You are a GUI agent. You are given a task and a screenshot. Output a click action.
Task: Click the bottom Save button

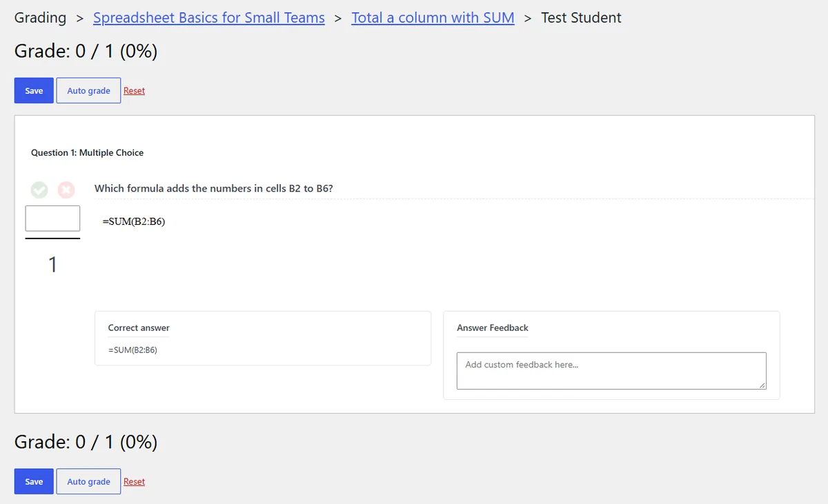pyautogui.click(x=34, y=481)
